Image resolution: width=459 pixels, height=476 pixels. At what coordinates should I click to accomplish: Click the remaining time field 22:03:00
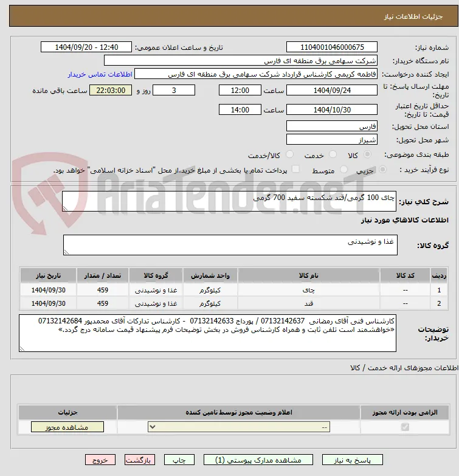click(111, 90)
